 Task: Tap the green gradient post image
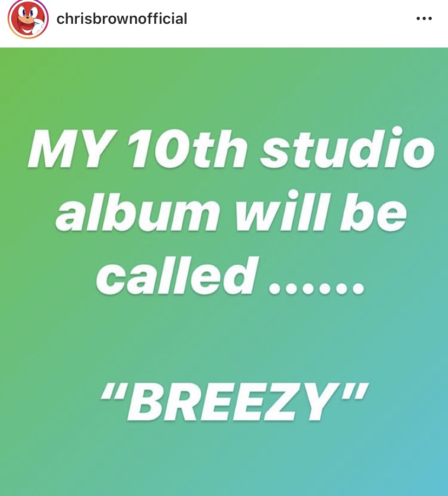click(x=224, y=272)
